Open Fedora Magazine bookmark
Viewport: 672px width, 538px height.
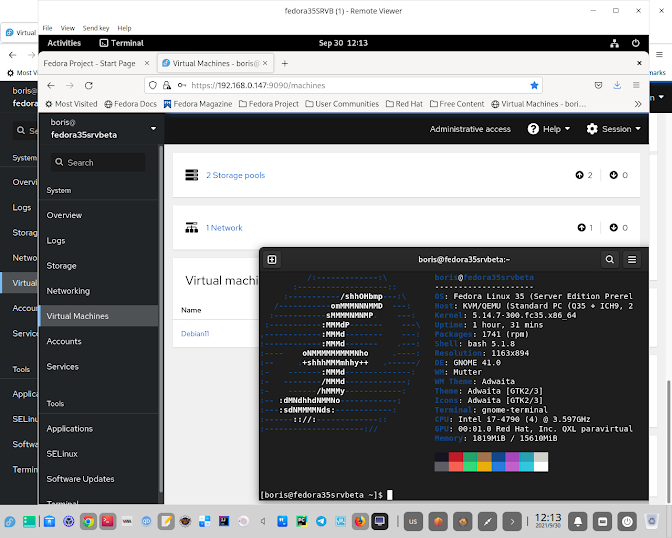tap(198, 104)
